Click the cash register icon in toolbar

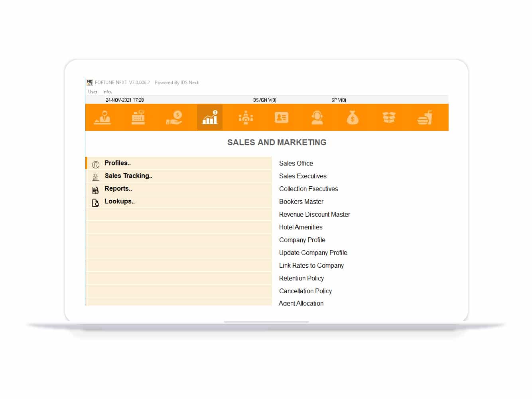coord(138,118)
